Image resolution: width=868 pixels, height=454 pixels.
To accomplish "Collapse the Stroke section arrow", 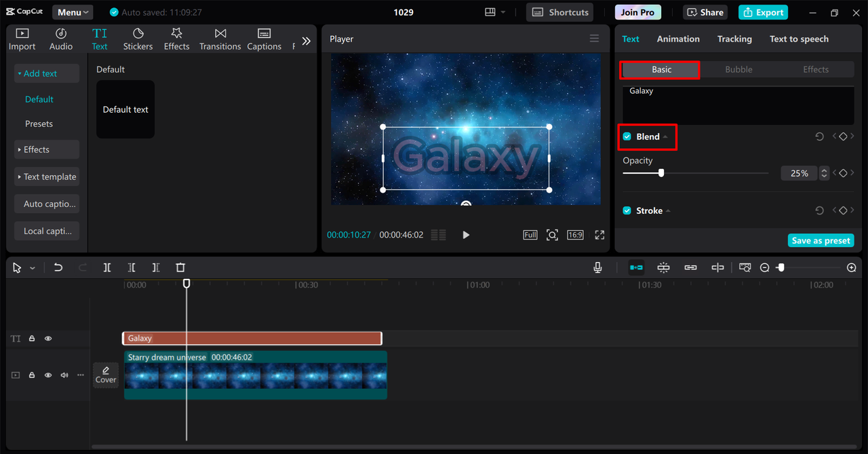I will [668, 211].
